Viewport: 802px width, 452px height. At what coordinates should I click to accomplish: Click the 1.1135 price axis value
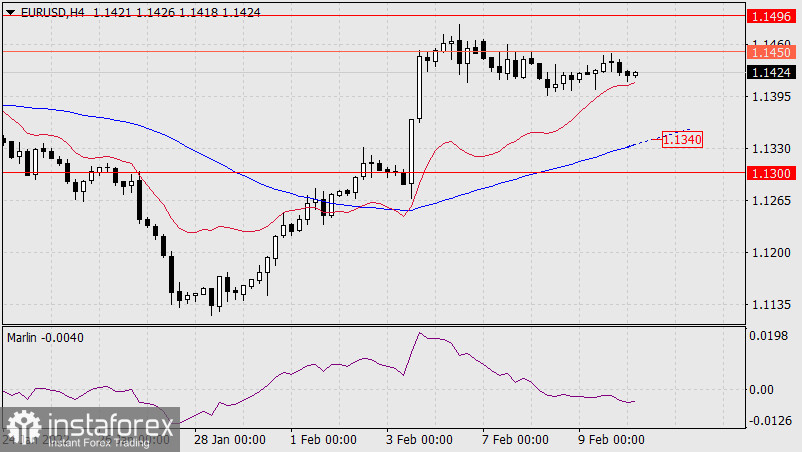tap(769, 306)
